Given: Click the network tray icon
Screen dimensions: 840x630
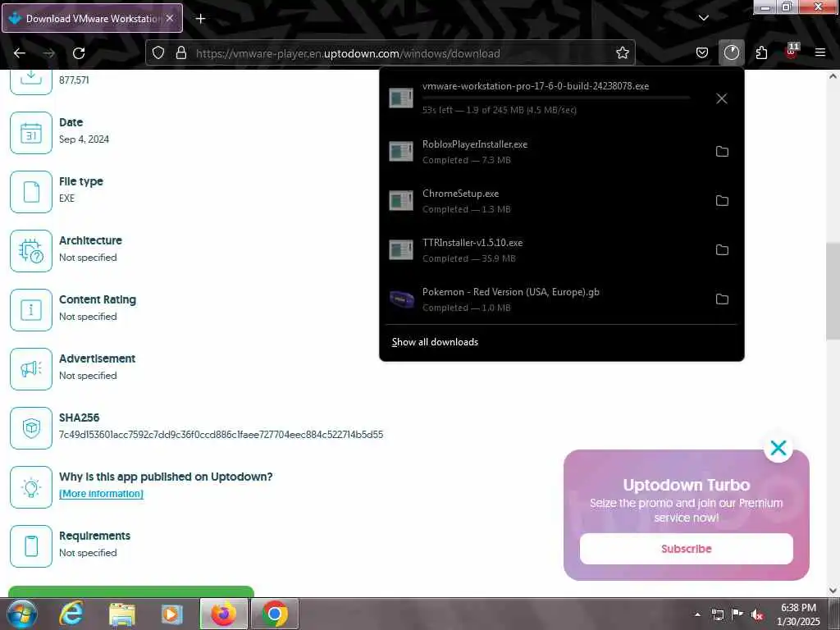Looking at the screenshot, I should click(717, 614).
